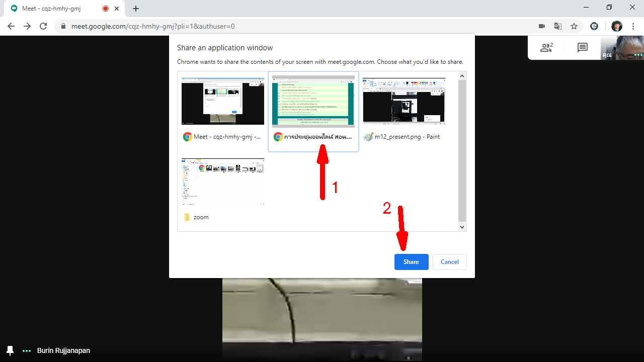The width and height of the screenshot is (644, 362).
Task: Click the Share button in dialog
Action: click(x=411, y=262)
